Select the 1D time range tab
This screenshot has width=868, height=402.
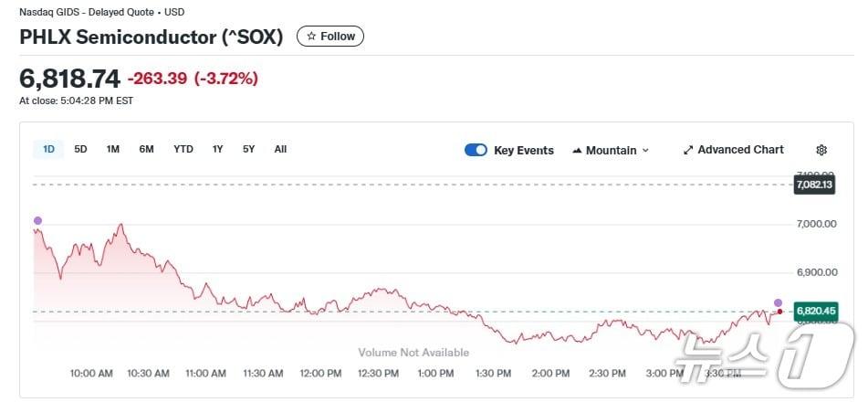tap(48, 149)
